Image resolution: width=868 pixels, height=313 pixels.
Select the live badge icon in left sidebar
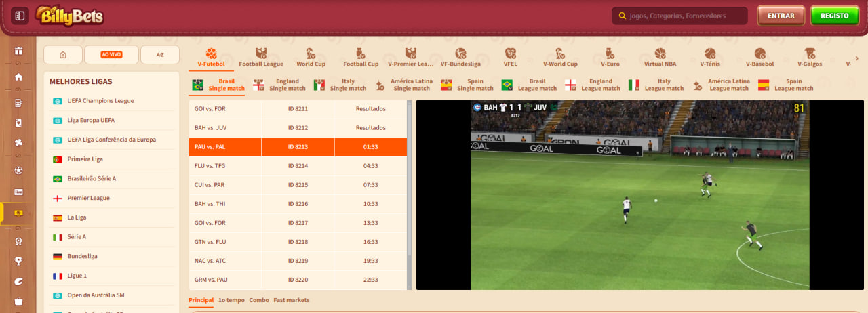pos(18,192)
